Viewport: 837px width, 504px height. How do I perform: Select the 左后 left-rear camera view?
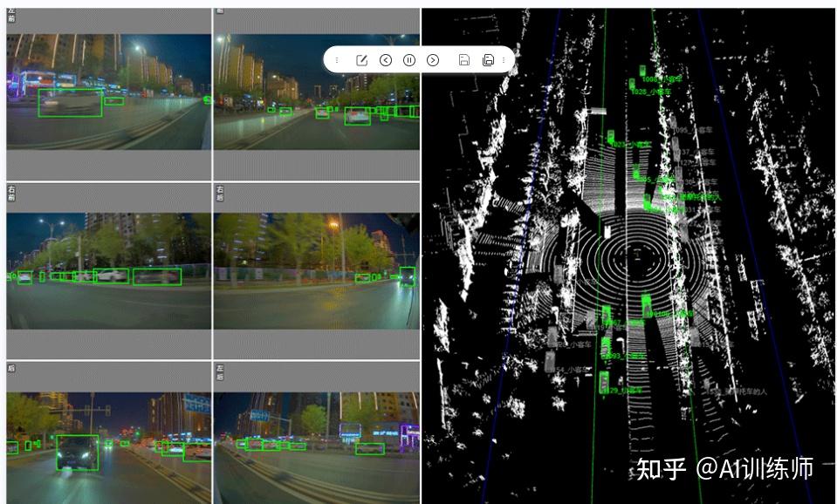(x=317, y=448)
